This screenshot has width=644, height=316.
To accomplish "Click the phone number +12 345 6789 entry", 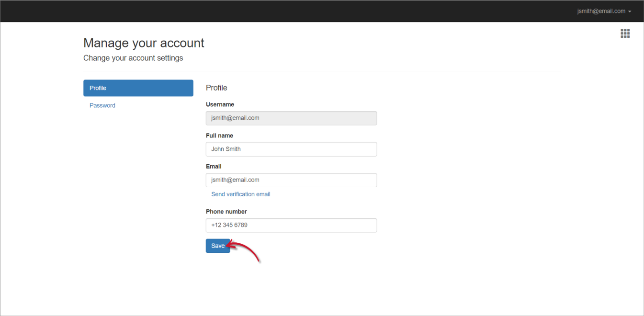I will point(291,225).
